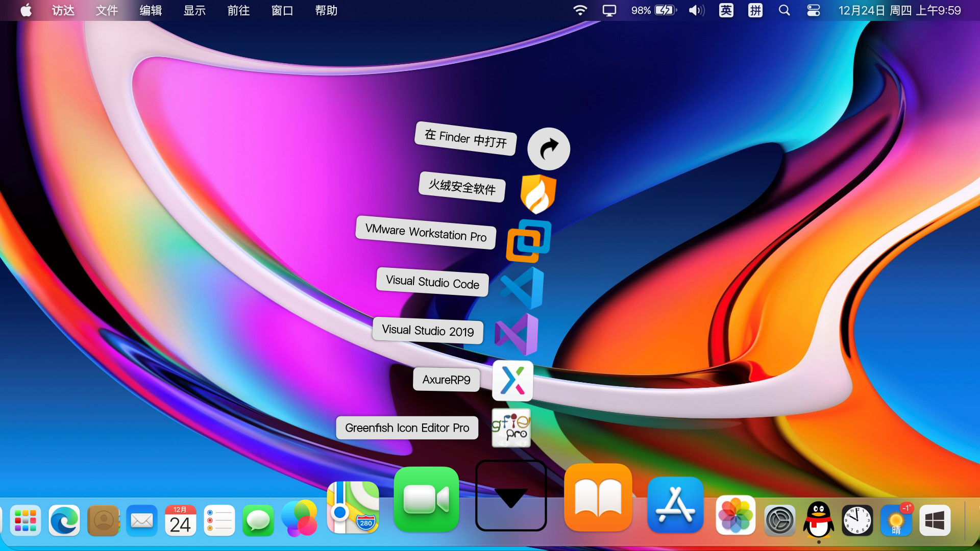This screenshot has height=551, width=980.
Task: Launch Visual Studio 2019 icon in stack
Action: 516,334
